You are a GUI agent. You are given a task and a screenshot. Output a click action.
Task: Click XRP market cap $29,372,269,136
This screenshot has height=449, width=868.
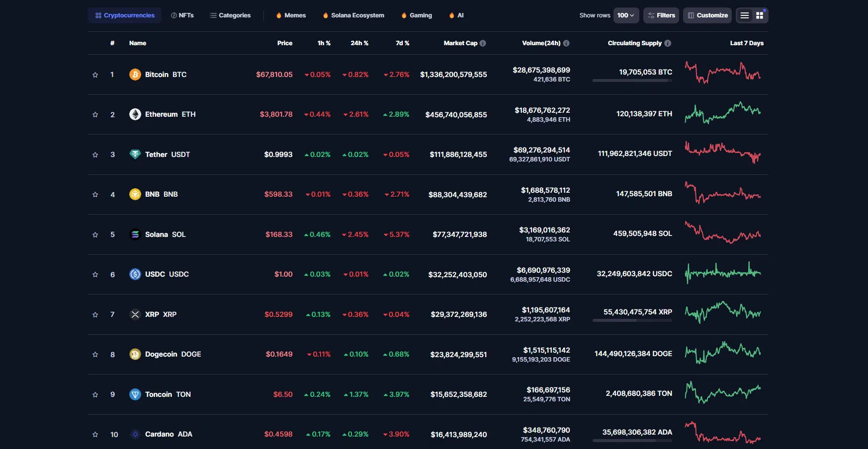coord(459,314)
